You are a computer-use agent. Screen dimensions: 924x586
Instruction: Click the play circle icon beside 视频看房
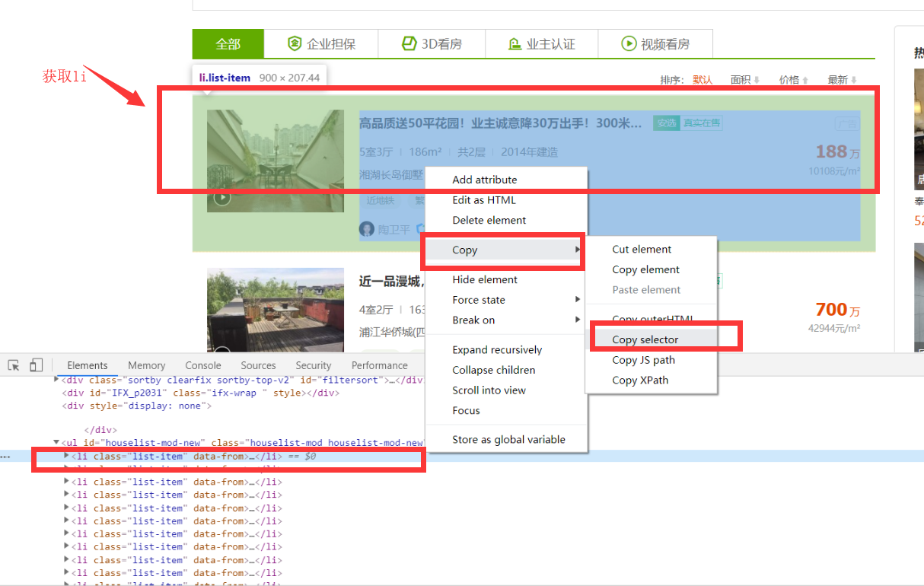point(629,43)
